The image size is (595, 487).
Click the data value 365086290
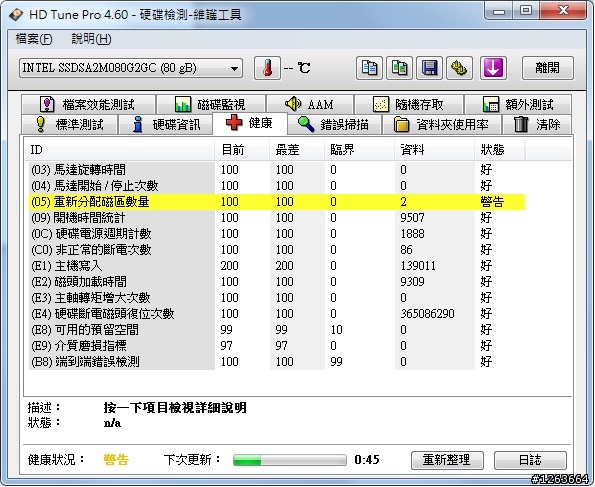(x=427, y=314)
